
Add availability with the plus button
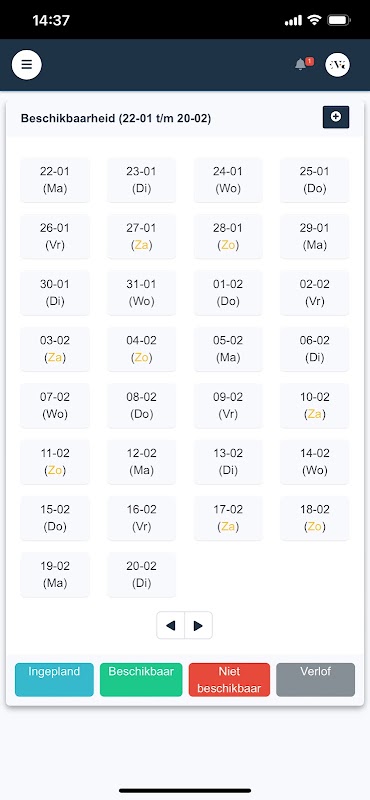(x=336, y=117)
